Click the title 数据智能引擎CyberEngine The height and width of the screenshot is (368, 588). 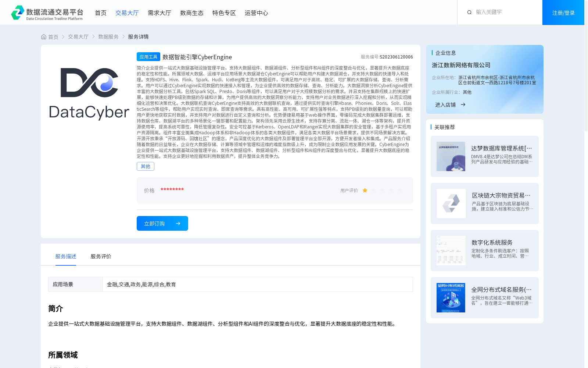pyautogui.click(x=197, y=57)
